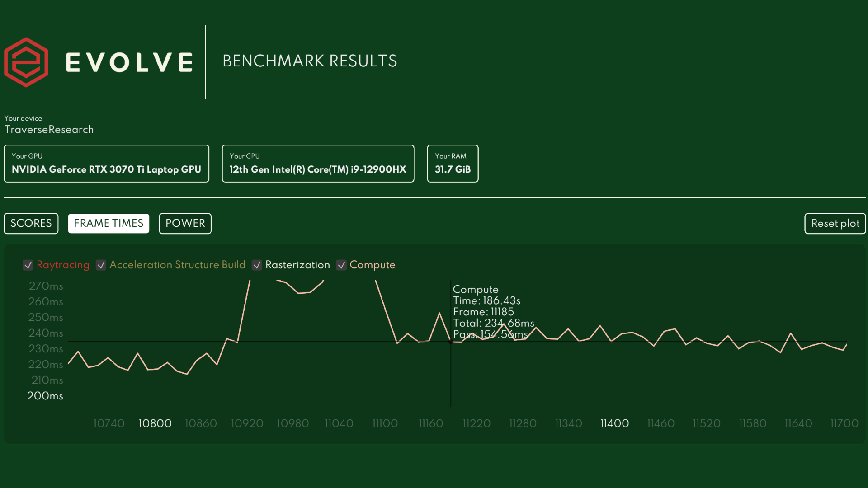The height and width of the screenshot is (488, 868).
Task: Click the BENCHMARK RESULTS heading
Action: click(310, 61)
